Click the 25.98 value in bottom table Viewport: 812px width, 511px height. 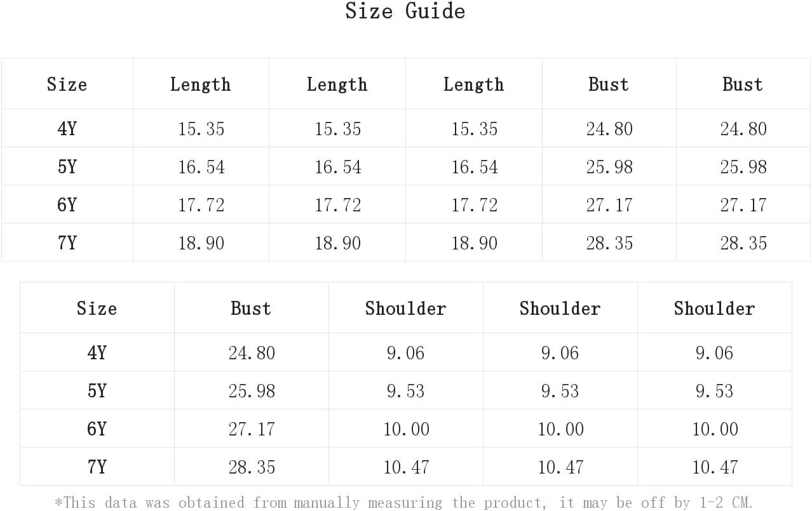(252, 390)
